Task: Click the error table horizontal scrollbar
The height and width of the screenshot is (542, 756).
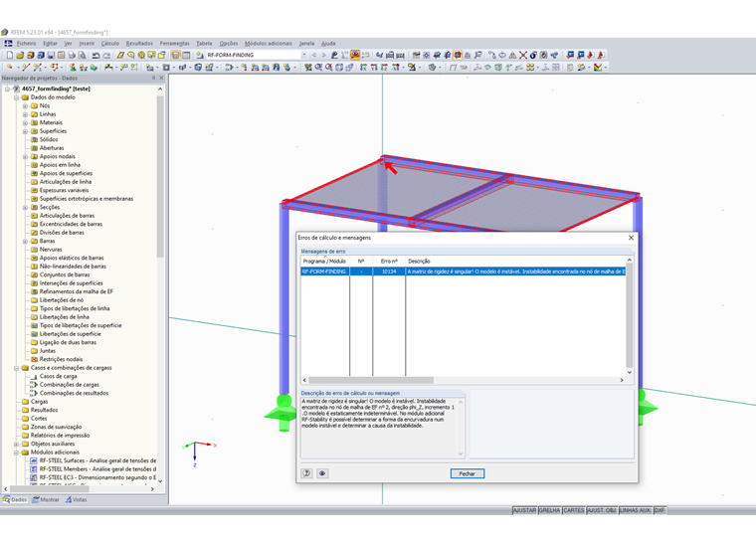Action: coord(371,380)
